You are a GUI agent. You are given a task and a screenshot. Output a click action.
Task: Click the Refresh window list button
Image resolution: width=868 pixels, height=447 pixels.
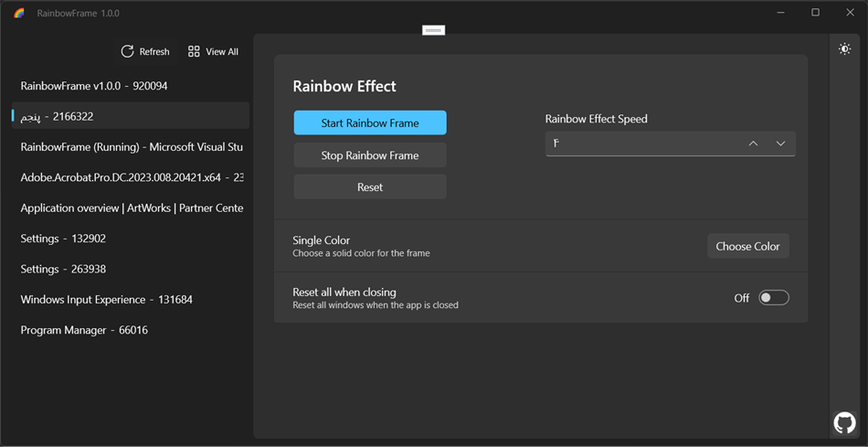coord(145,51)
